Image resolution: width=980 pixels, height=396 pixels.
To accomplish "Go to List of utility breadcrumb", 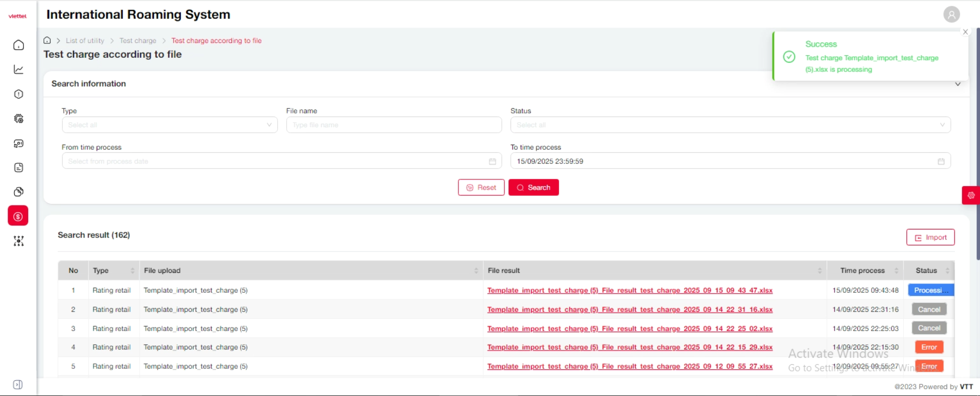I will point(85,41).
